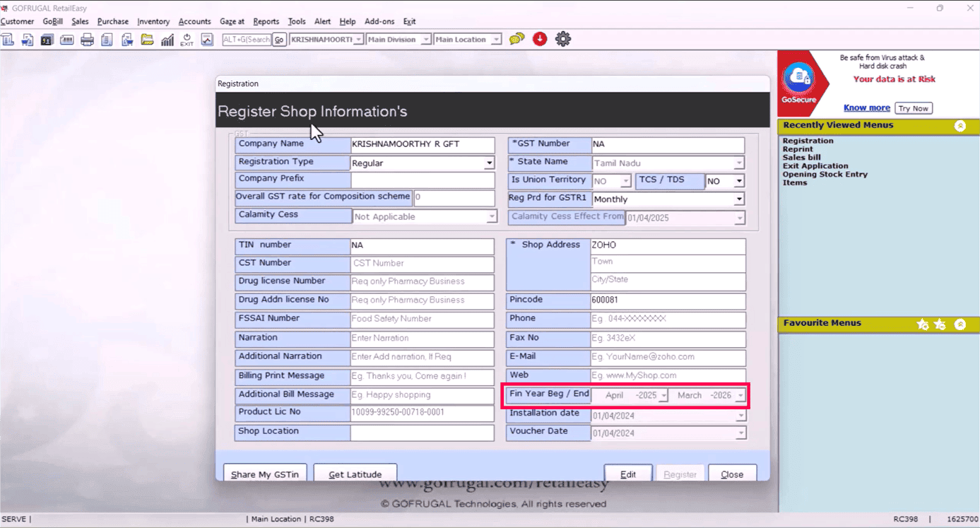Click the add-favourite star icon

point(923,324)
